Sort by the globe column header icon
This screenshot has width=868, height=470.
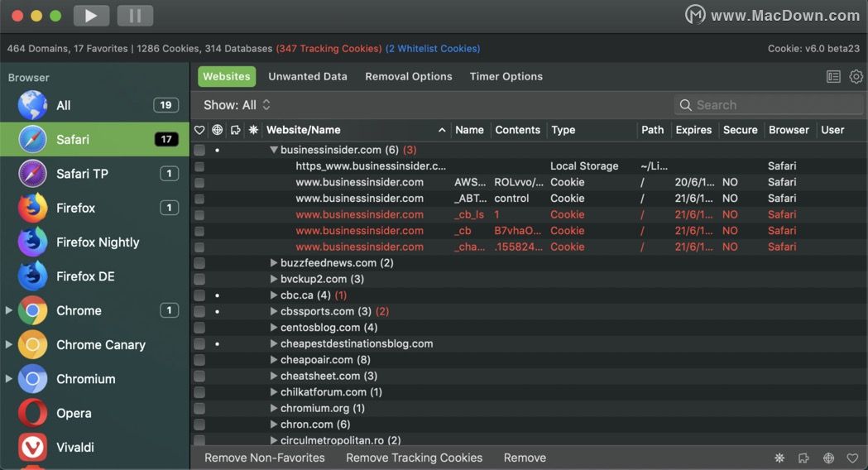[218, 130]
